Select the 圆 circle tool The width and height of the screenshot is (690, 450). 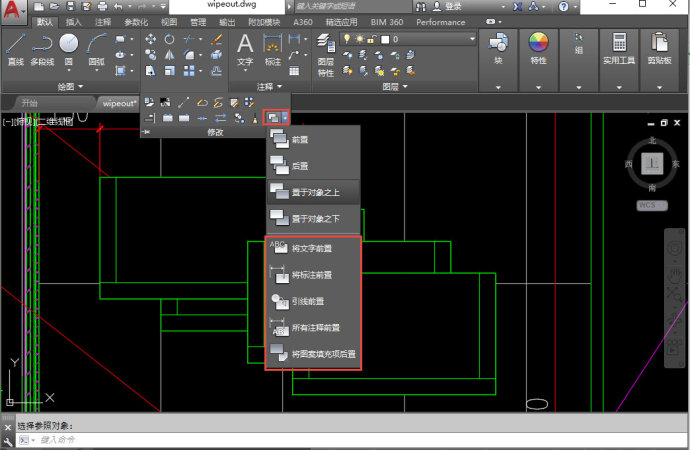point(69,50)
